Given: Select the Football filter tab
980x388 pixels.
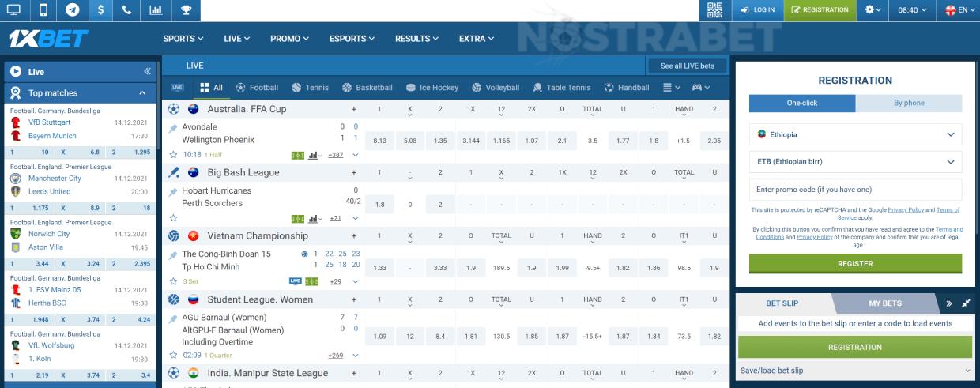Looking at the screenshot, I should tap(257, 88).
